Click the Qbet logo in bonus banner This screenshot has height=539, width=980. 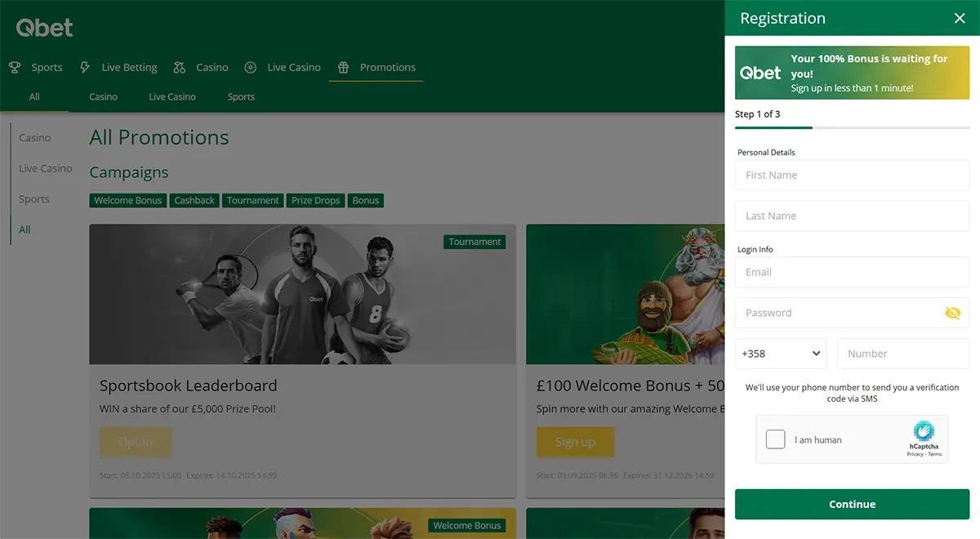(x=760, y=73)
